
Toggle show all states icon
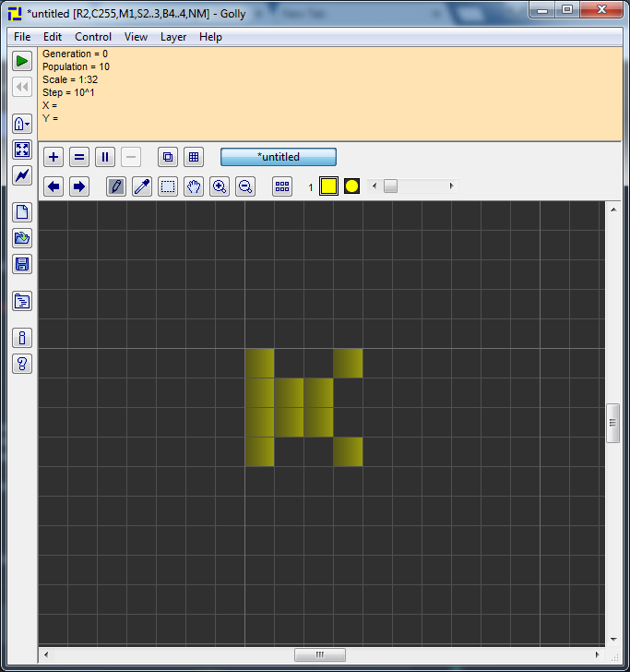click(x=282, y=186)
